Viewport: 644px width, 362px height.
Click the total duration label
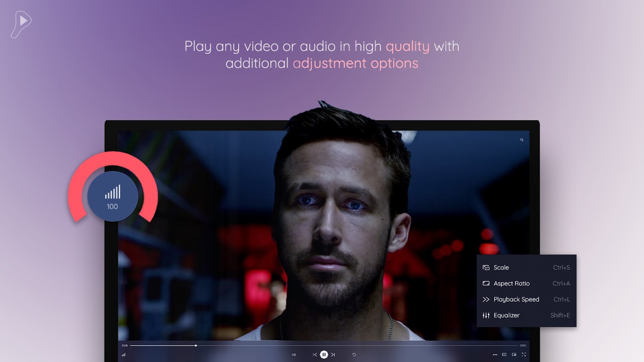(x=523, y=346)
